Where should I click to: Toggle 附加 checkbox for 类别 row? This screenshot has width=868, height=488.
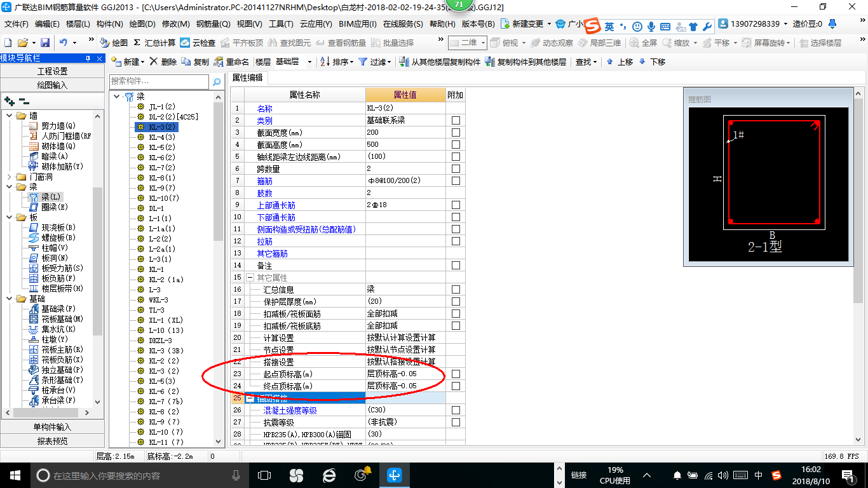(456, 120)
